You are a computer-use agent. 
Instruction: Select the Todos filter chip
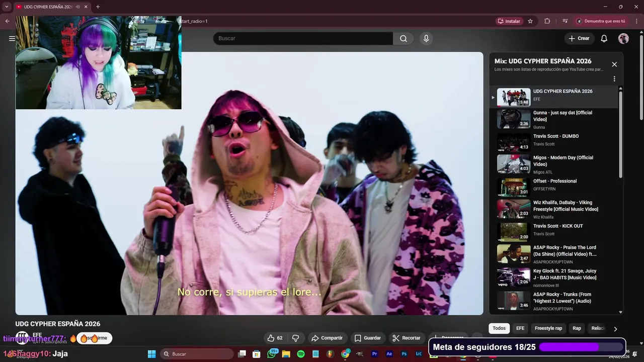pos(499,328)
